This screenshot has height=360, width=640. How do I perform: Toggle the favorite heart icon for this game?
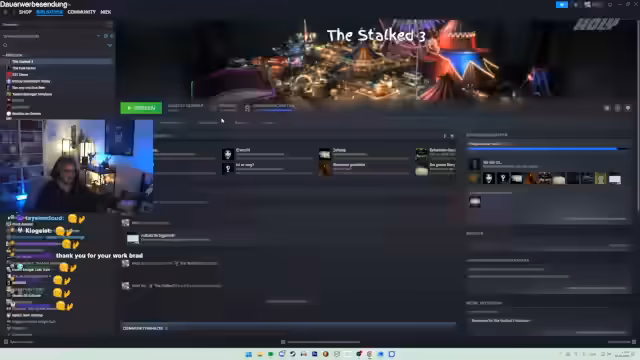(x=628, y=108)
